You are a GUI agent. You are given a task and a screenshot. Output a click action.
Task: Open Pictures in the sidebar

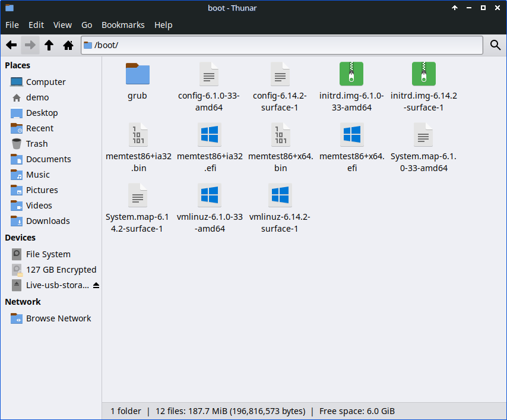pos(51,190)
